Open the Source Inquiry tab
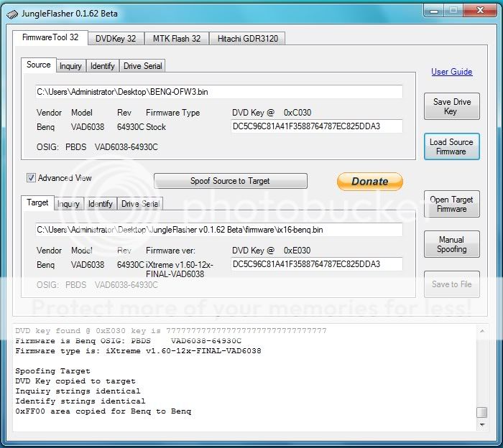The width and height of the screenshot is (503, 448). [70, 66]
